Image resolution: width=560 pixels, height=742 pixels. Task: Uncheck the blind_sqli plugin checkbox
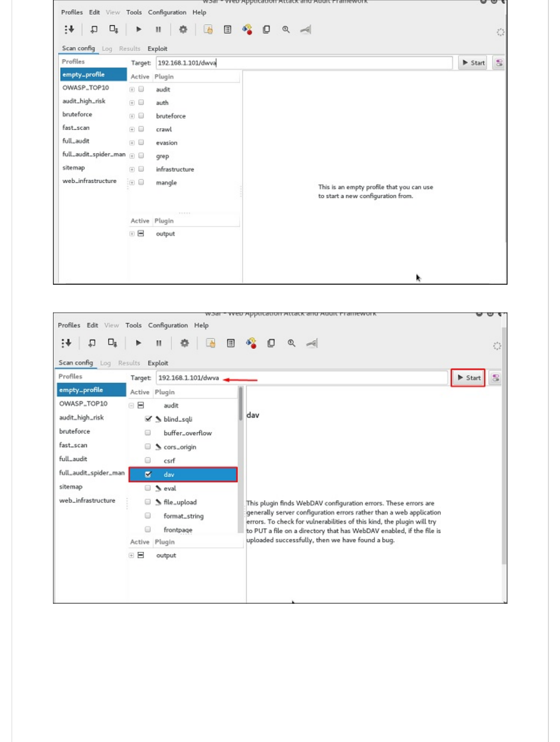tap(148, 418)
